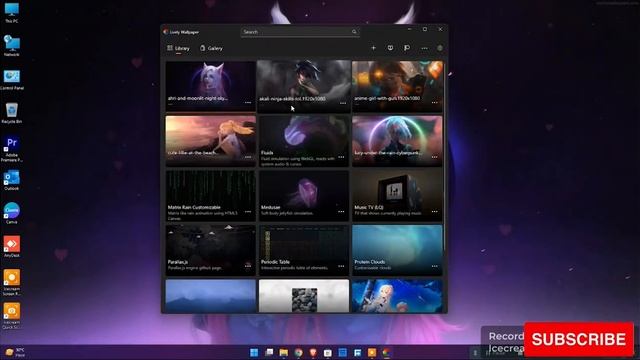The width and height of the screenshot is (640, 360).
Task: Open options dots on Music TV card
Action: point(435,212)
